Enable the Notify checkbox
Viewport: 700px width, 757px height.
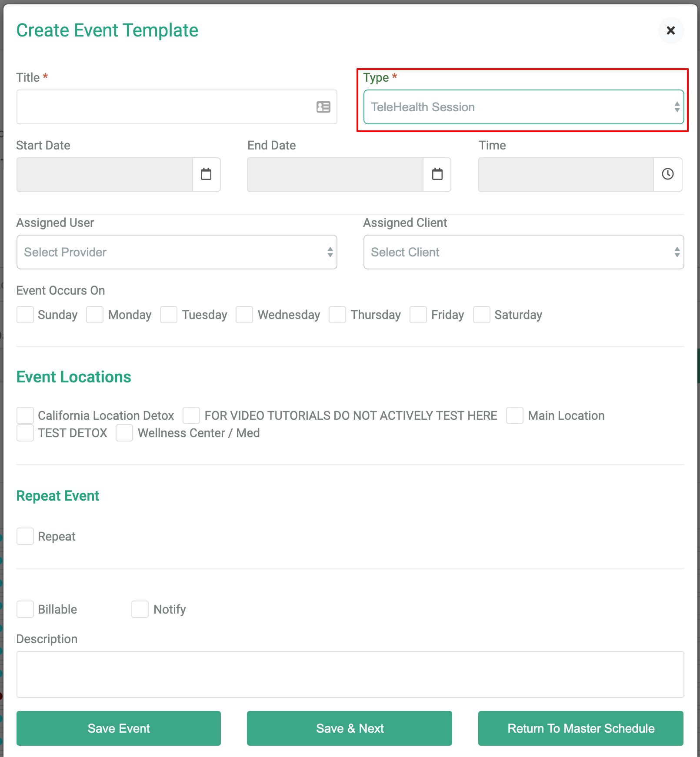coord(140,609)
